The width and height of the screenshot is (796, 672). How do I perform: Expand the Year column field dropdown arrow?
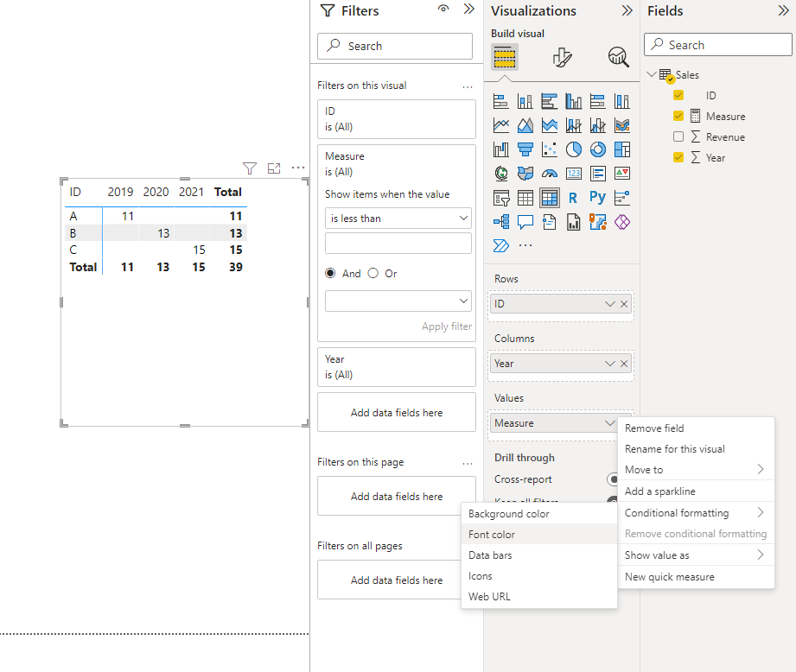pyautogui.click(x=609, y=364)
